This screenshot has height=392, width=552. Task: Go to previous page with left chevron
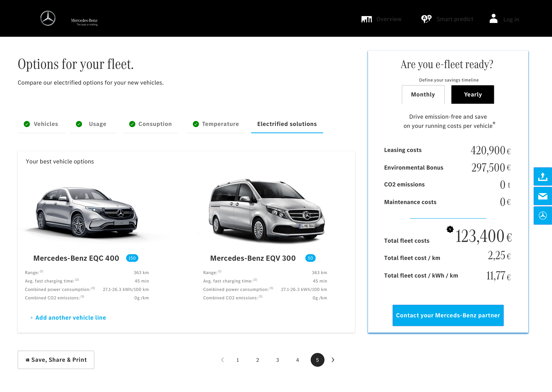pyautogui.click(x=223, y=360)
